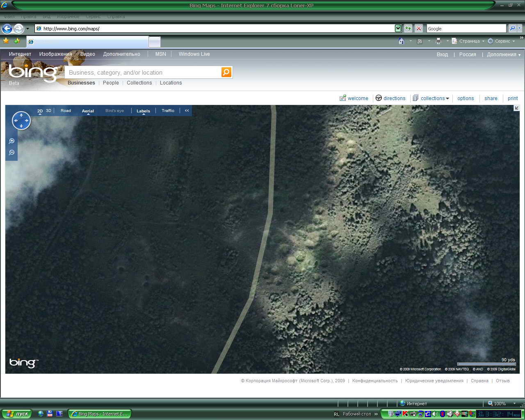Viewport: 525px width, 420px height.
Task: Zoom out on the map
Action: coord(12,153)
